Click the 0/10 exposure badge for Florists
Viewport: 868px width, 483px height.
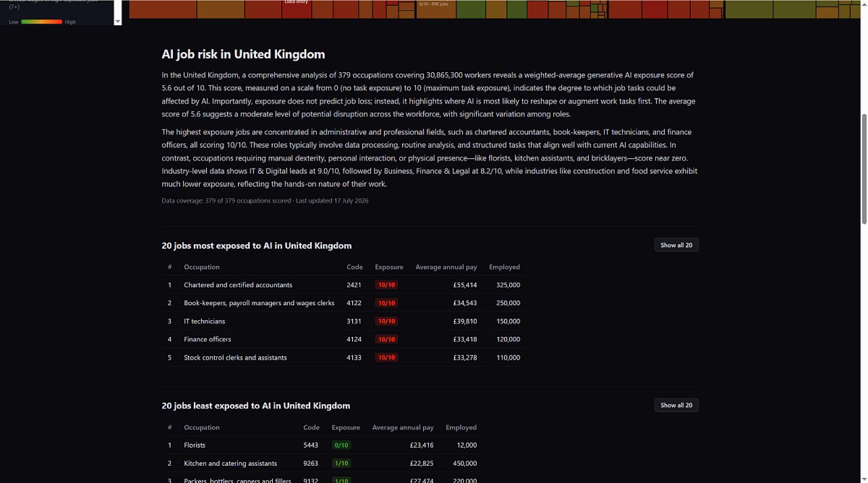coord(341,445)
